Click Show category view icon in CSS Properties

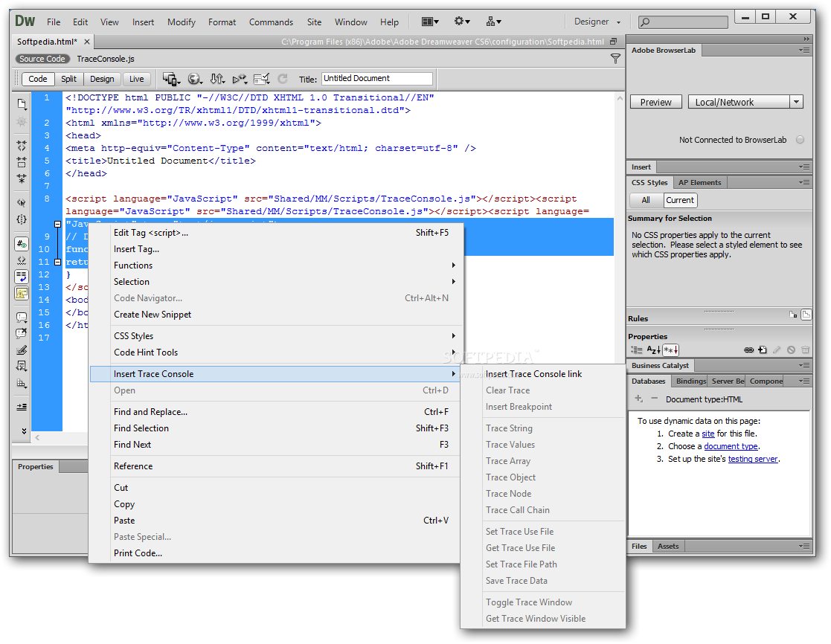pos(637,350)
